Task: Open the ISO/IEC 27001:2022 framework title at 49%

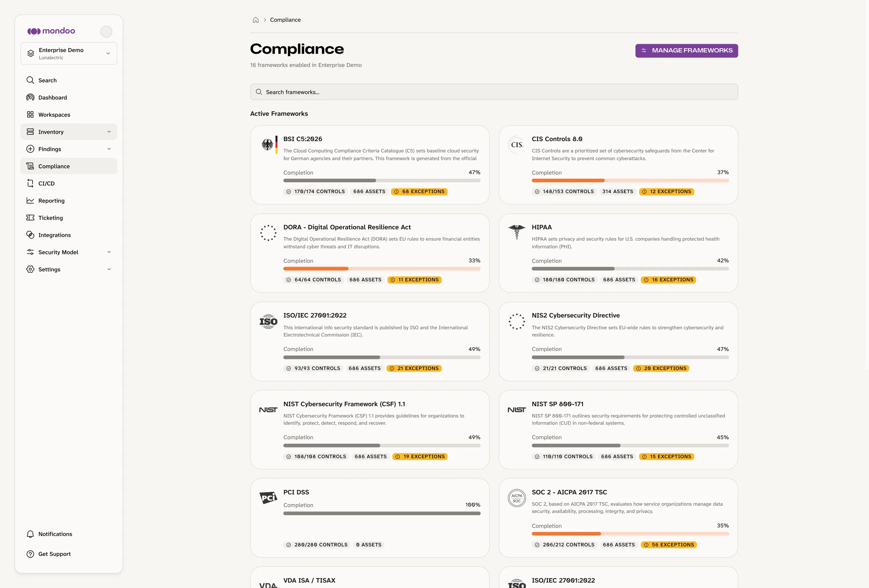Action: [315, 315]
